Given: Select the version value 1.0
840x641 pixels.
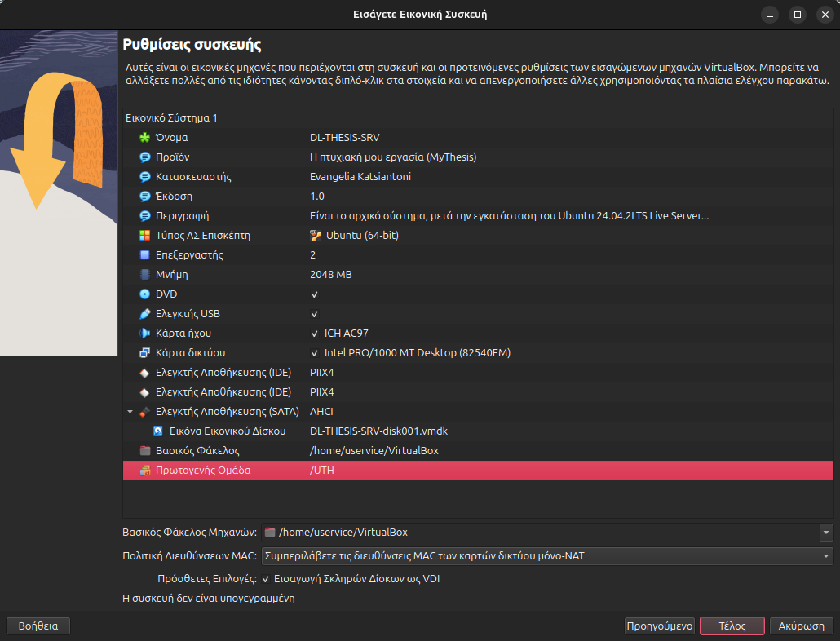Looking at the screenshot, I should 317,197.
